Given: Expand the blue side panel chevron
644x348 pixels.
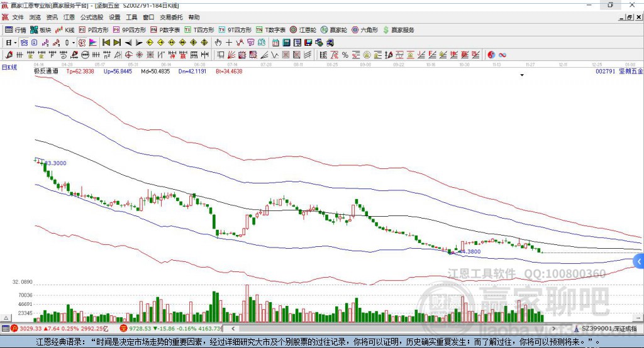Looking at the screenshot, I should pos(639,261).
